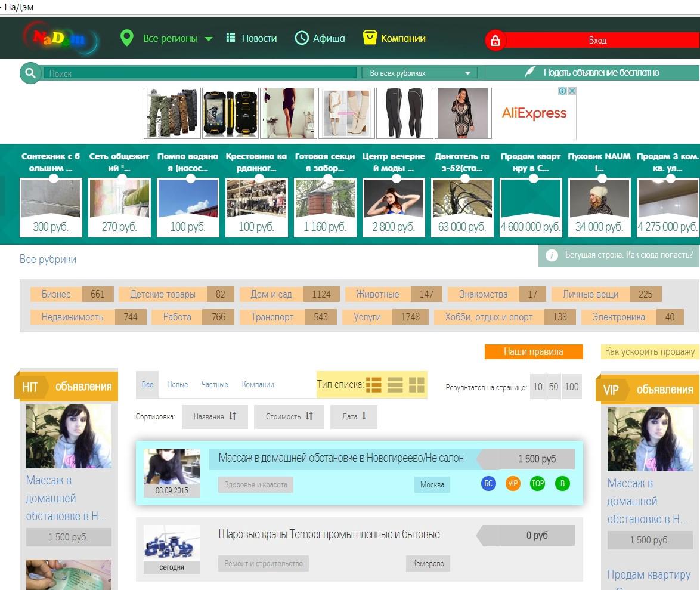
Task: Open Хобби, отдых и спорт category
Action: (x=504, y=317)
